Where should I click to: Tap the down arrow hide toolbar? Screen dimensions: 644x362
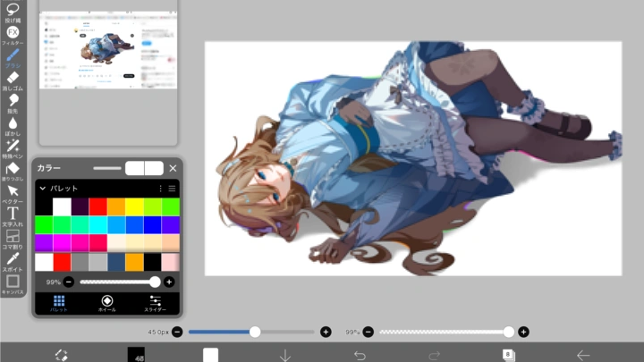285,356
